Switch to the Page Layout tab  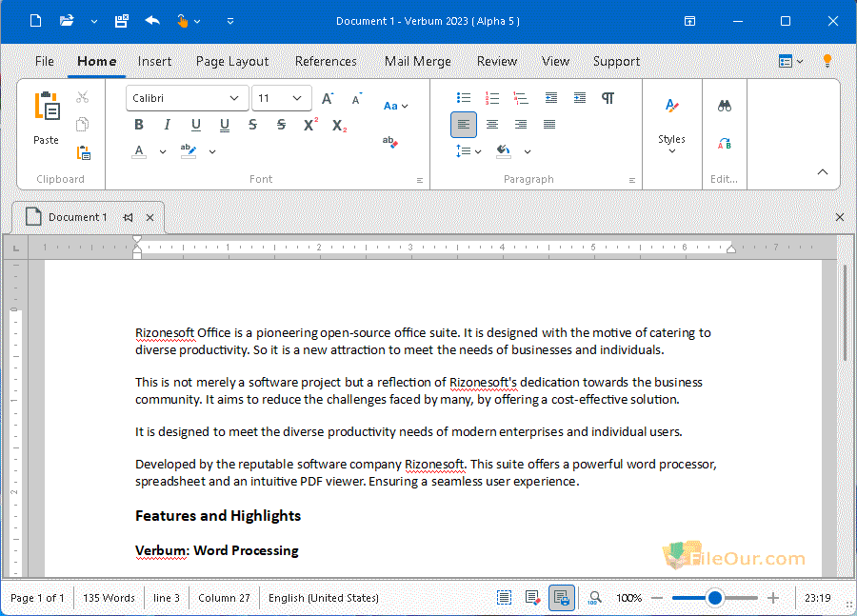[x=232, y=61]
